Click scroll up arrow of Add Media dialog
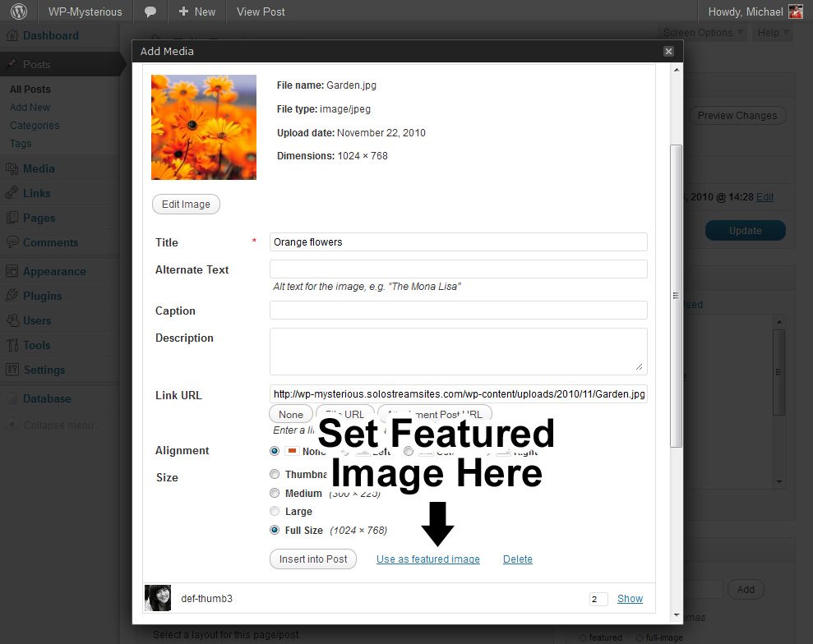This screenshot has width=813, height=644. (676, 70)
